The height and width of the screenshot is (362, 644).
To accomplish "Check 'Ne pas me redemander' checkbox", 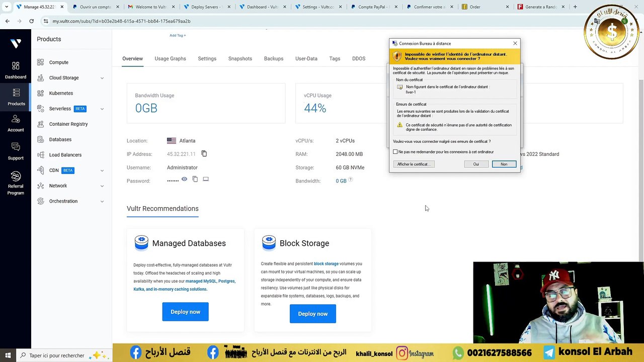I will pyautogui.click(x=395, y=152).
